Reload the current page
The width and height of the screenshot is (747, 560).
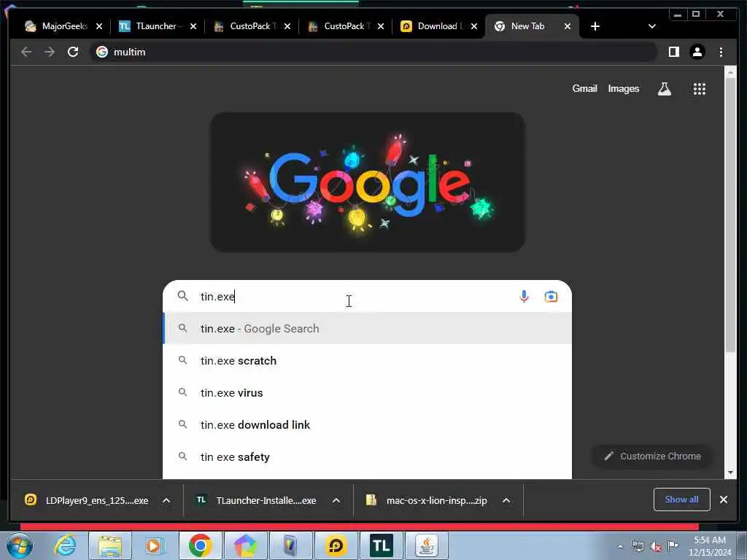click(73, 52)
